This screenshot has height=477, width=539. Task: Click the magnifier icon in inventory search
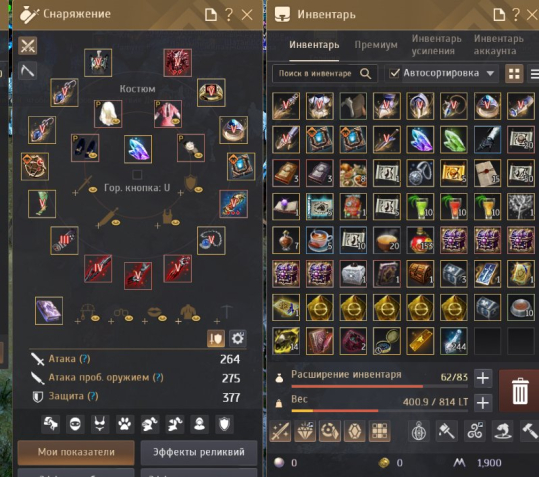365,74
